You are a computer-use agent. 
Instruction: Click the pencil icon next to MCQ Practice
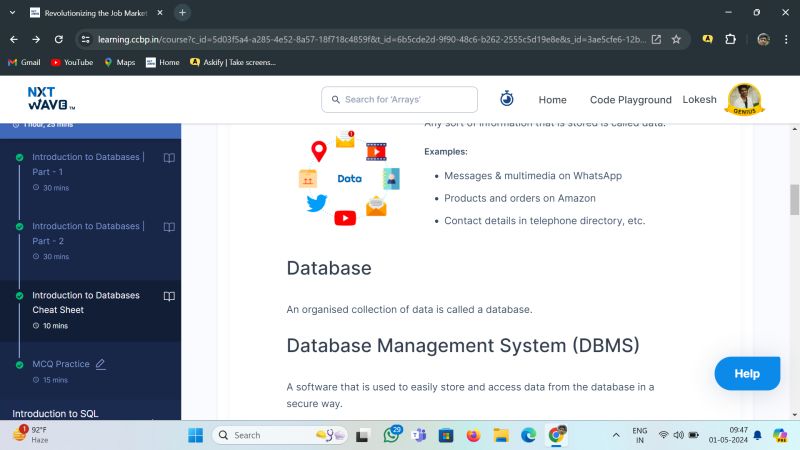100,364
